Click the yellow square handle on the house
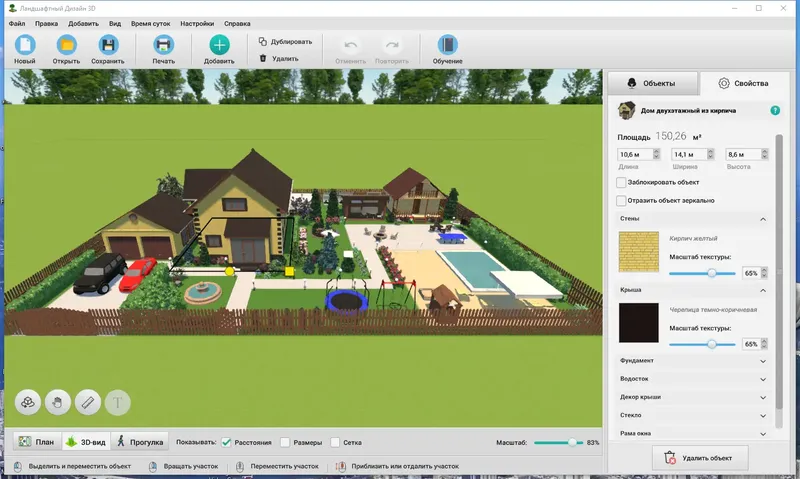Image resolution: width=800 pixels, height=479 pixels. point(289,271)
